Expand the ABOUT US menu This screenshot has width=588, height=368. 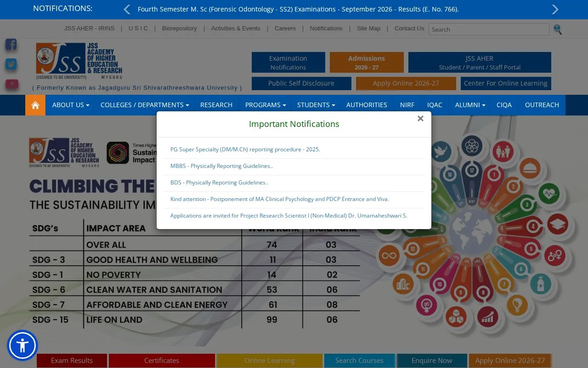[x=71, y=105]
